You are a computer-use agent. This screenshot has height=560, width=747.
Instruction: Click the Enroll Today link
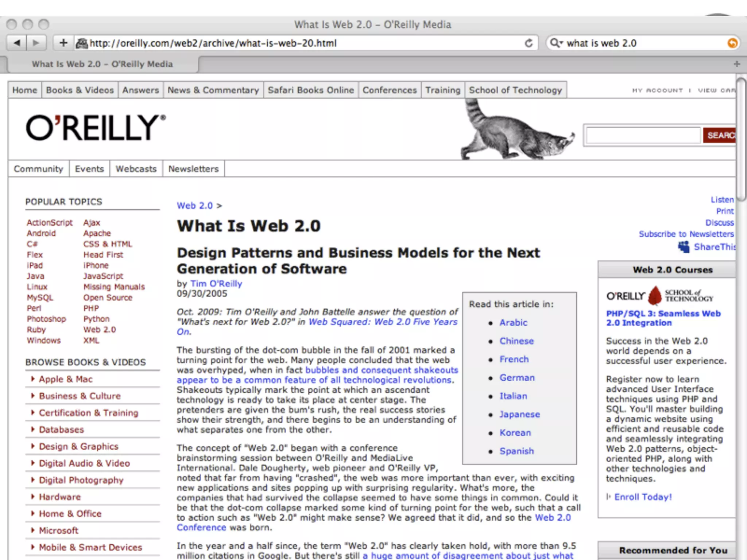(643, 497)
